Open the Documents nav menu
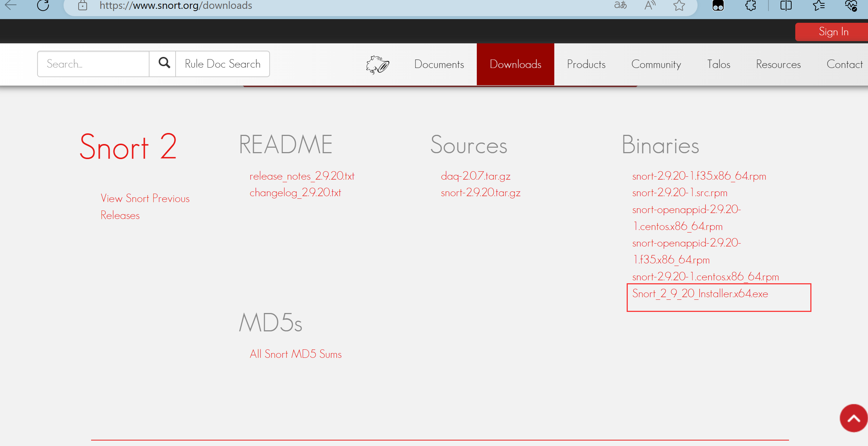This screenshot has height=446, width=868. [x=439, y=64]
